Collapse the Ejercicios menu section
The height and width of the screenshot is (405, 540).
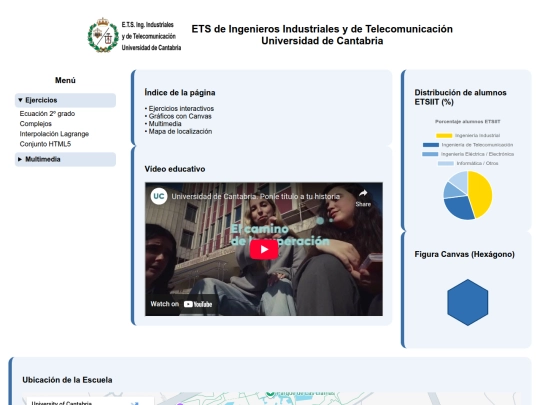click(65, 100)
